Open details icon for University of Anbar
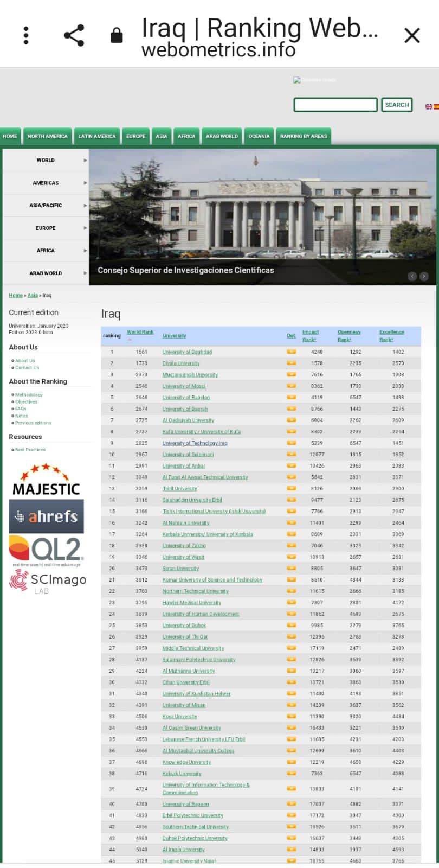Viewport: 439px width, 868px height. tap(292, 465)
